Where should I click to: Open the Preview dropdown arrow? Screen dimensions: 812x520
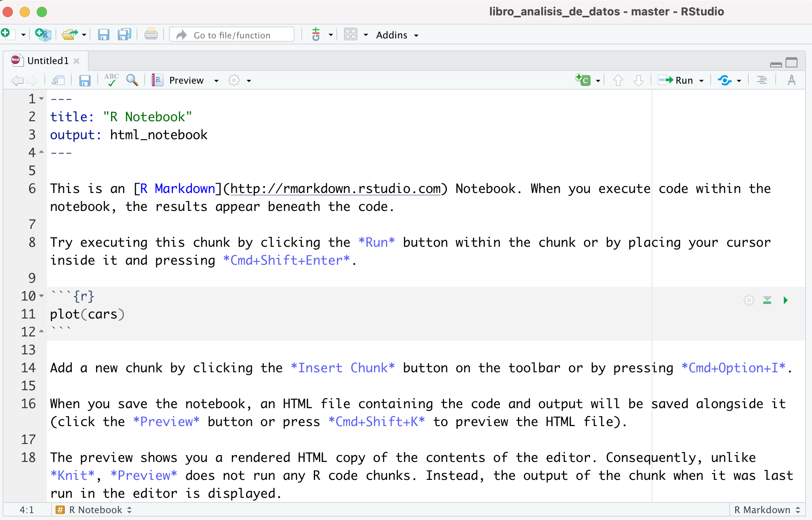click(216, 80)
